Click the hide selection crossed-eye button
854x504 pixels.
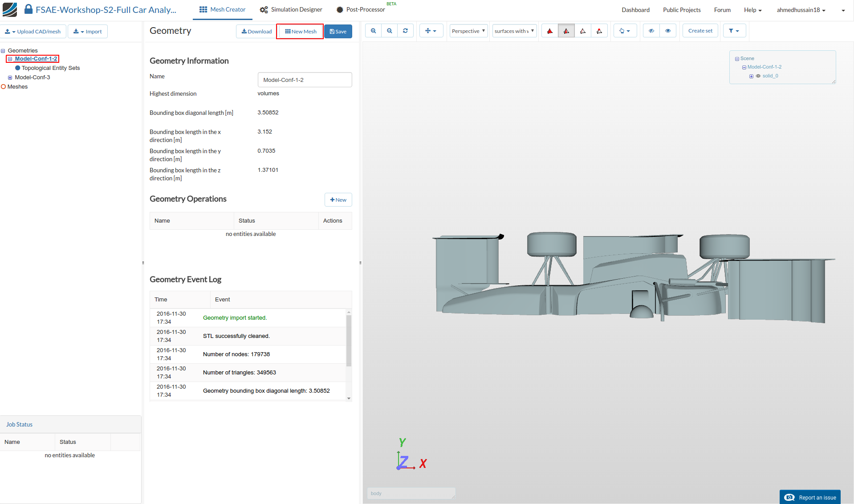651,31
